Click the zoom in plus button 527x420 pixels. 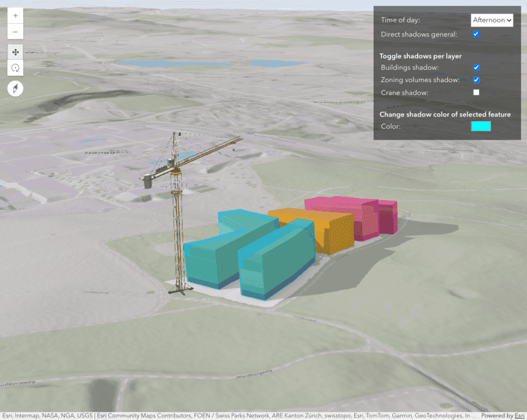(x=16, y=16)
